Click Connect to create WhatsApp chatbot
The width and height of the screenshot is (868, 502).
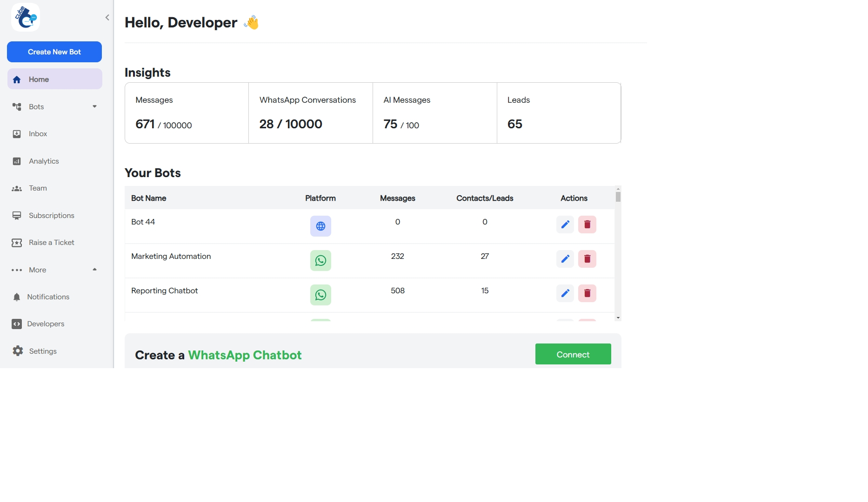(573, 354)
